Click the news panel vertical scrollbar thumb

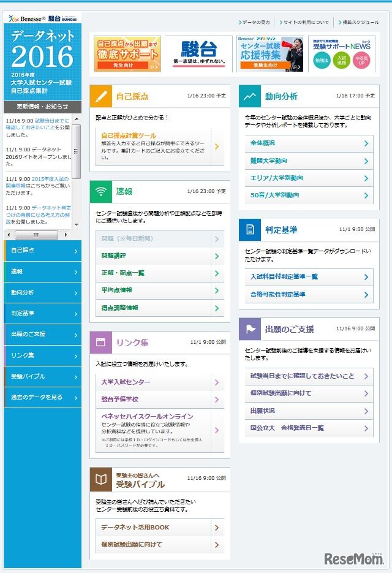pos(77,151)
